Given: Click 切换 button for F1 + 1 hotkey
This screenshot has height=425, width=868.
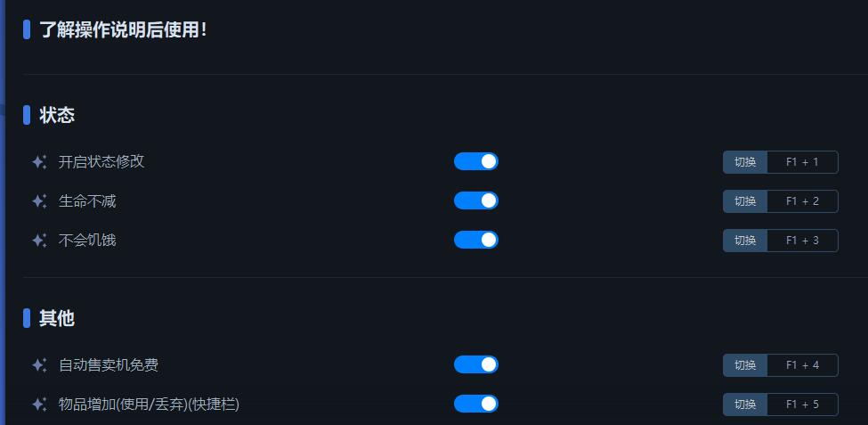Looking at the screenshot, I should (x=745, y=162).
